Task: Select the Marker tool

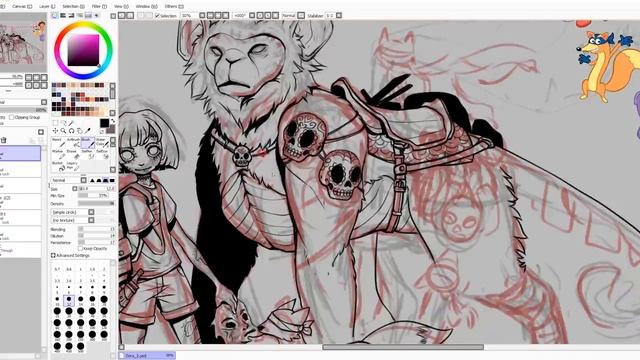Action: click(59, 154)
